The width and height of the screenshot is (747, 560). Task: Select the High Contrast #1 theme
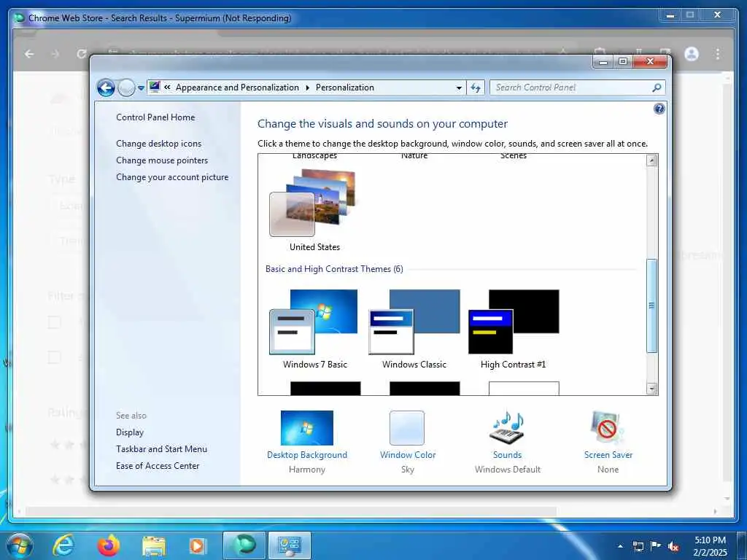pos(513,329)
